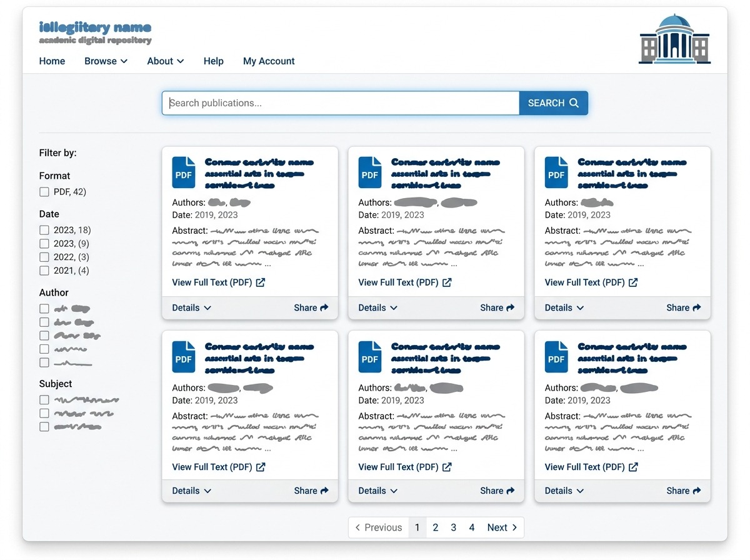Click the external-link icon on the top-middle card

pyautogui.click(x=447, y=282)
